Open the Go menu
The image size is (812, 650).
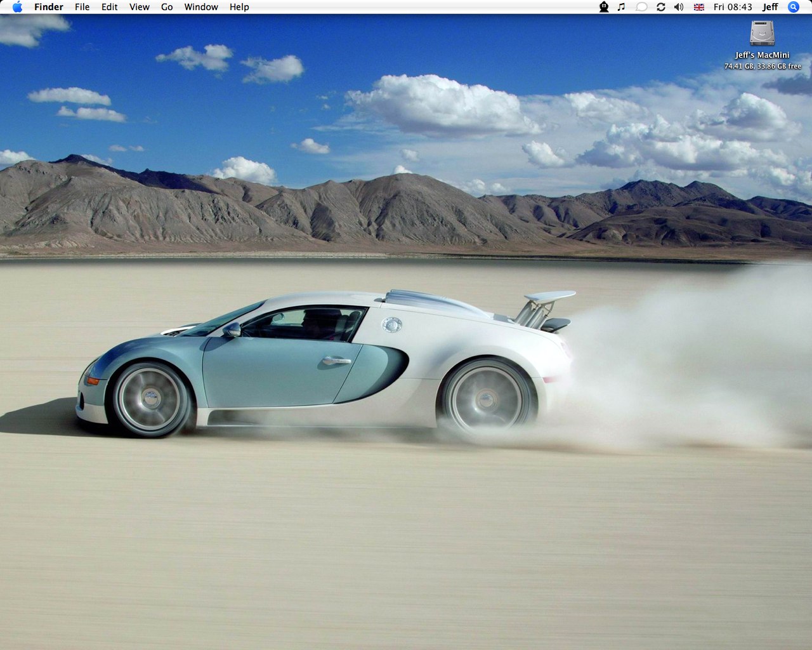pos(167,7)
